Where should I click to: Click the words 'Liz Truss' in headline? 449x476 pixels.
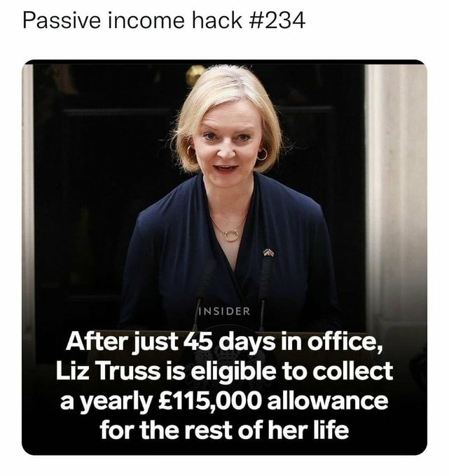pyautogui.click(x=108, y=371)
